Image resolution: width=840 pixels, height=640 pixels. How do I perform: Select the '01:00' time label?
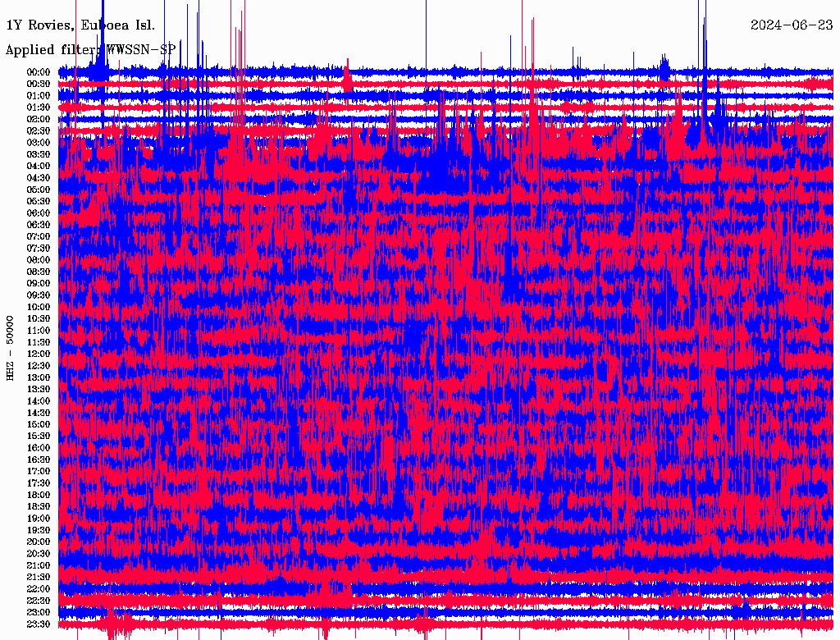point(39,96)
